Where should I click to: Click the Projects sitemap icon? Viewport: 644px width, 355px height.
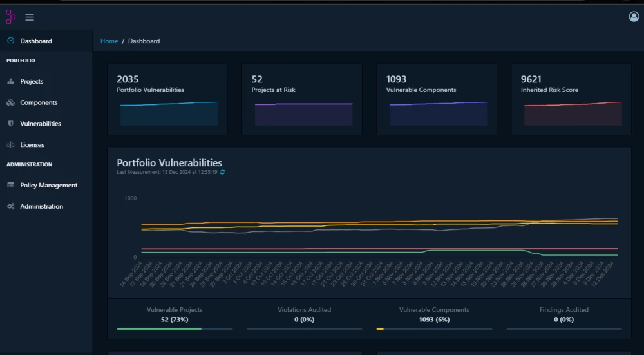[x=10, y=82]
